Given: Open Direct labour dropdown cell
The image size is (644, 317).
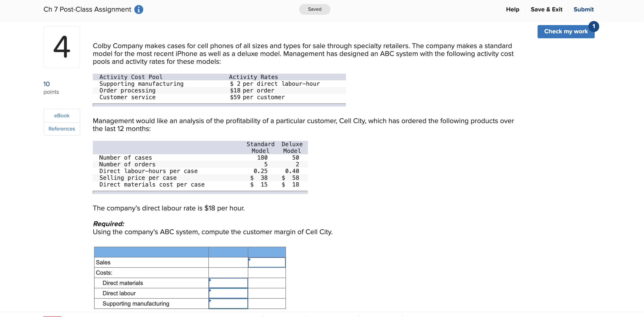Looking at the screenshot, I should click(x=228, y=293).
